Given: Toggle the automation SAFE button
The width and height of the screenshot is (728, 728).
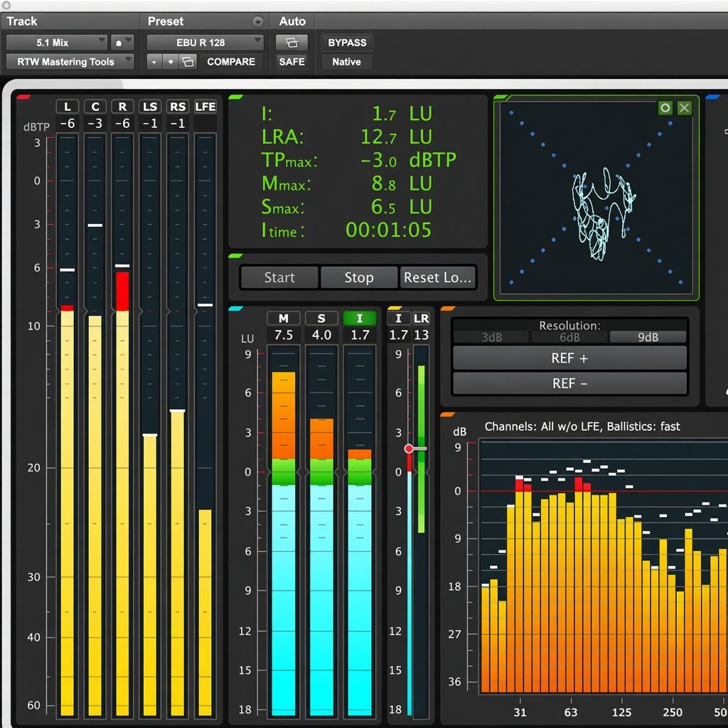Looking at the screenshot, I should (x=291, y=62).
